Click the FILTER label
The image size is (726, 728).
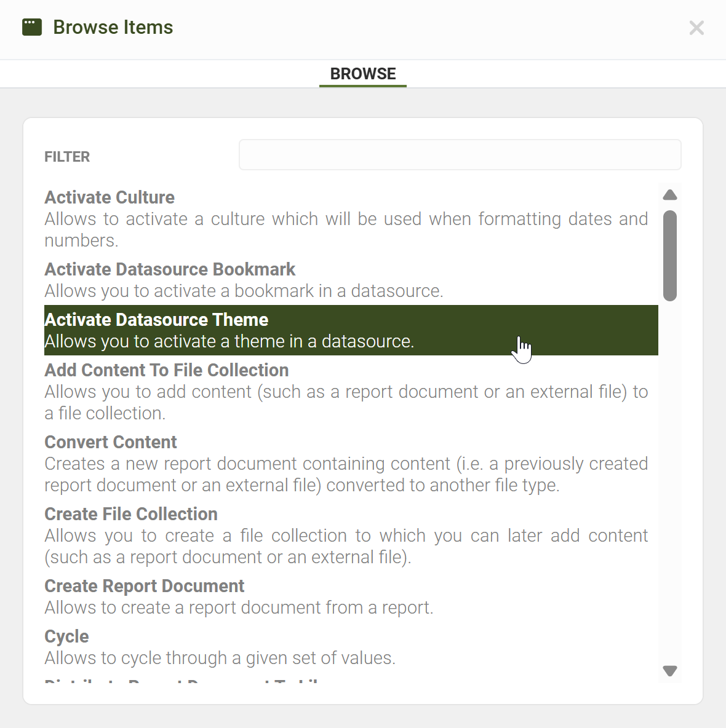(x=67, y=157)
